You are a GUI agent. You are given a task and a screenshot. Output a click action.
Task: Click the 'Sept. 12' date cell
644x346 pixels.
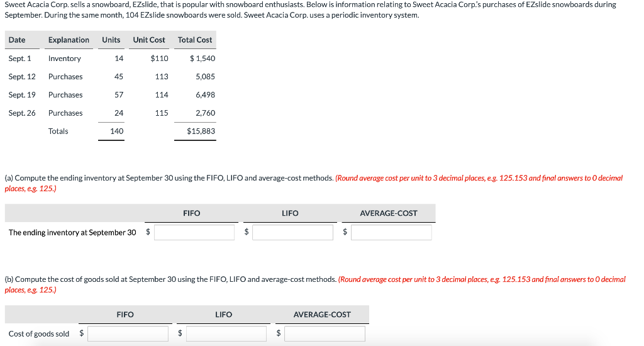point(22,76)
